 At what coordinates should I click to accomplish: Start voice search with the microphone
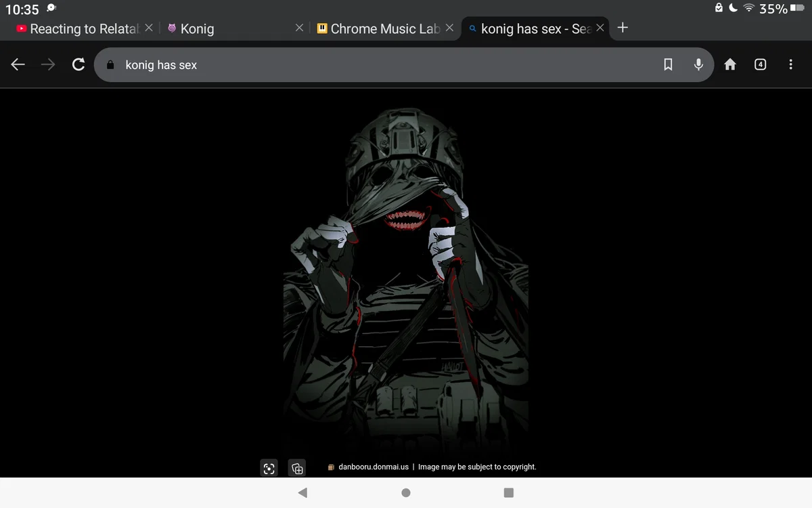tap(699, 64)
